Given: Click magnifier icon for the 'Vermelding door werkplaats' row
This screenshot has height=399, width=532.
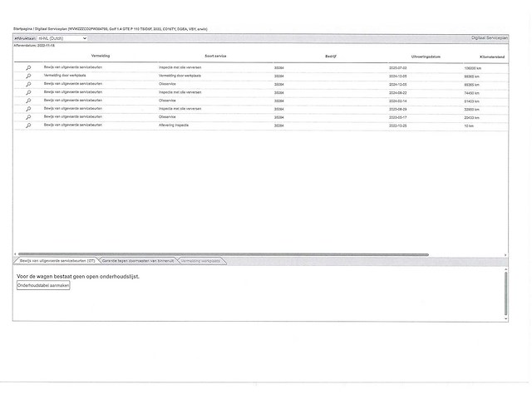Looking at the screenshot, I should tap(28, 76).
